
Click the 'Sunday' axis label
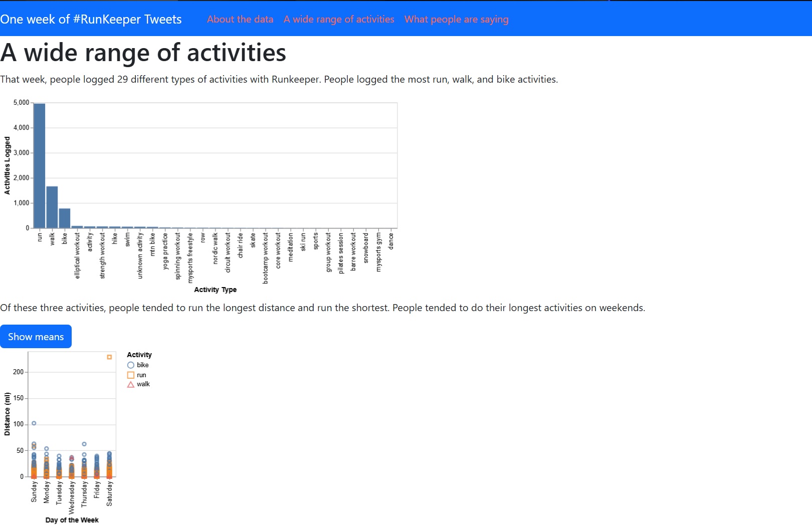click(x=34, y=491)
